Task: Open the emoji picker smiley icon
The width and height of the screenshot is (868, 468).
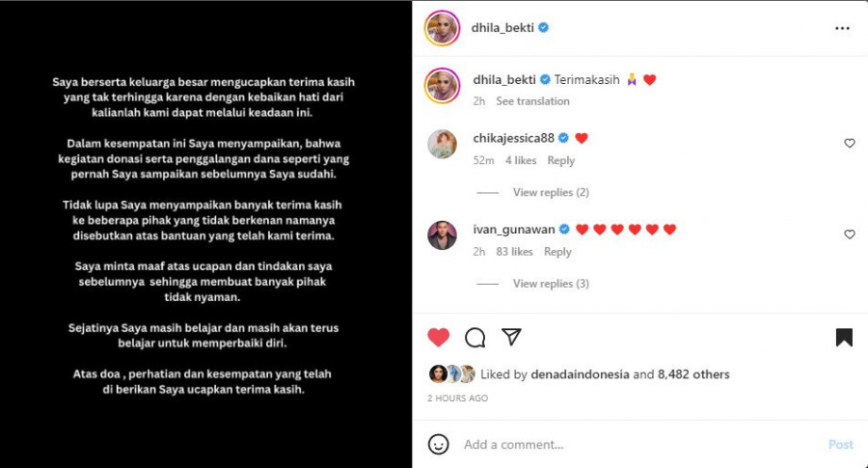Action: point(439,444)
